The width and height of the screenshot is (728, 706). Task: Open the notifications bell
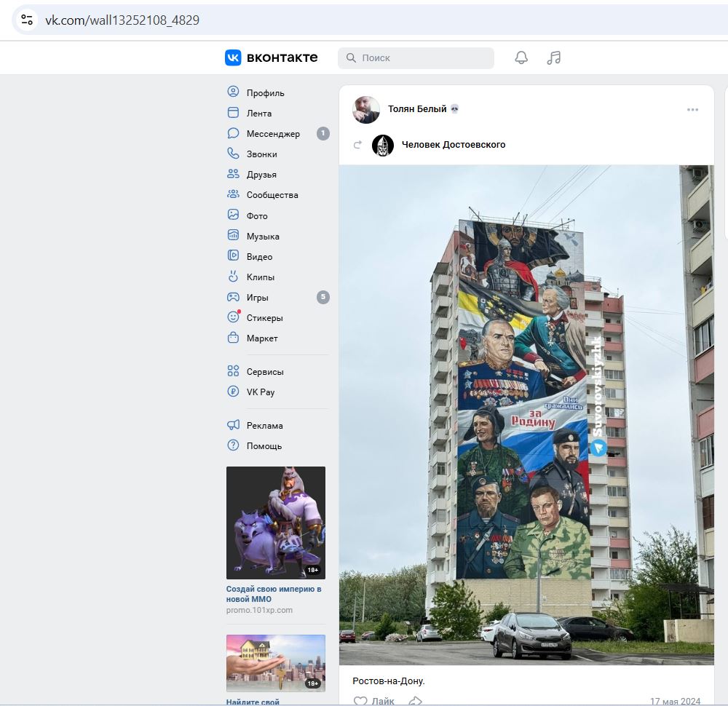point(521,57)
